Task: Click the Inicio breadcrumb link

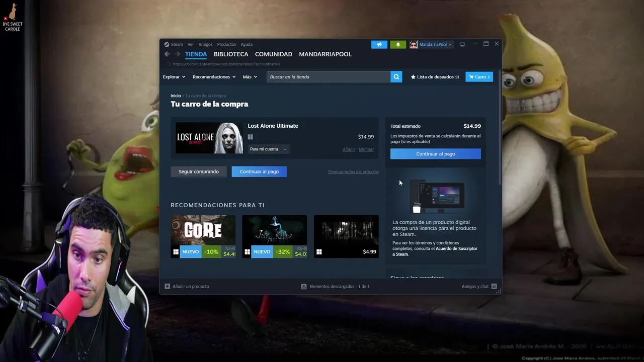Action: point(176,96)
